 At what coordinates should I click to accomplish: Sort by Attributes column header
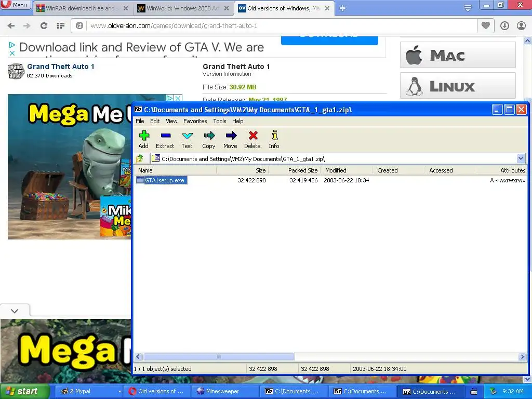[x=501, y=170]
